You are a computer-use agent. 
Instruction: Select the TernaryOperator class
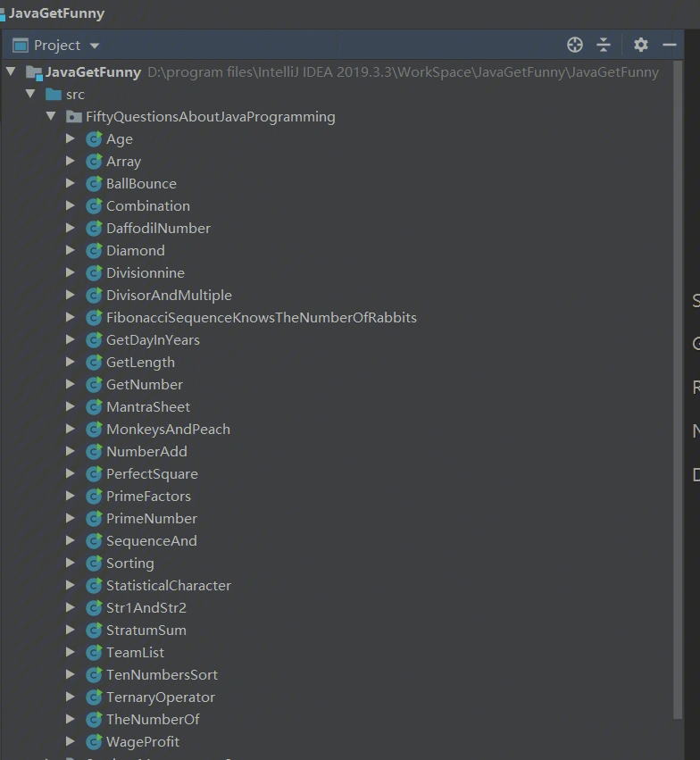click(x=161, y=697)
